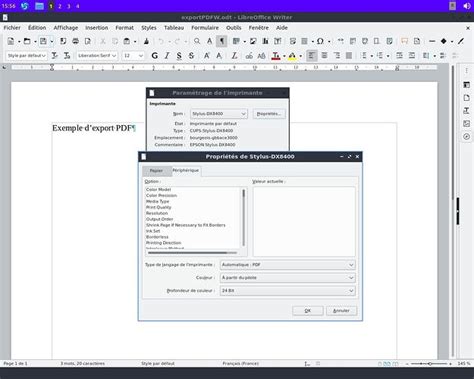The image size is (474, 379).
Task: Click the New document icon in toolbar
Action: (x=11, y=41)
